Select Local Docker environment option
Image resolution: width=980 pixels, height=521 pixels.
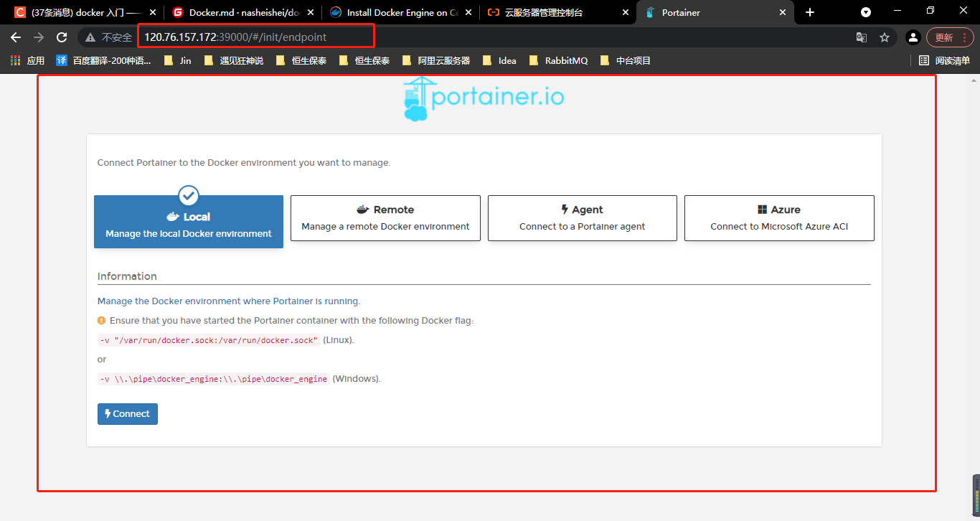189,222
